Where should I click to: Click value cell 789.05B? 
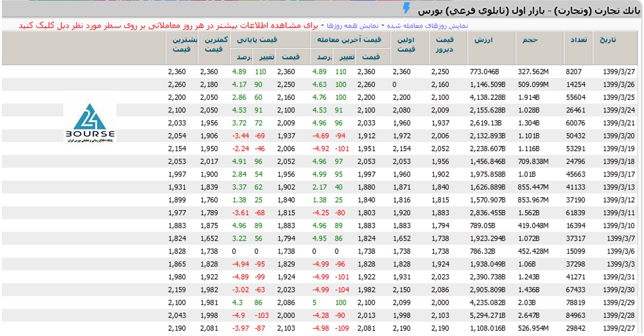tap(482, 225)
